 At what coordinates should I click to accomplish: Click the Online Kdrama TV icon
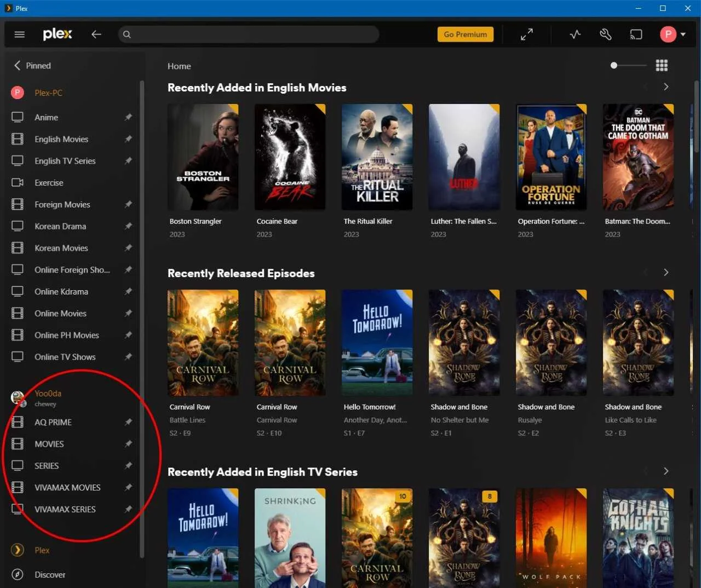(x=18, y=291)
